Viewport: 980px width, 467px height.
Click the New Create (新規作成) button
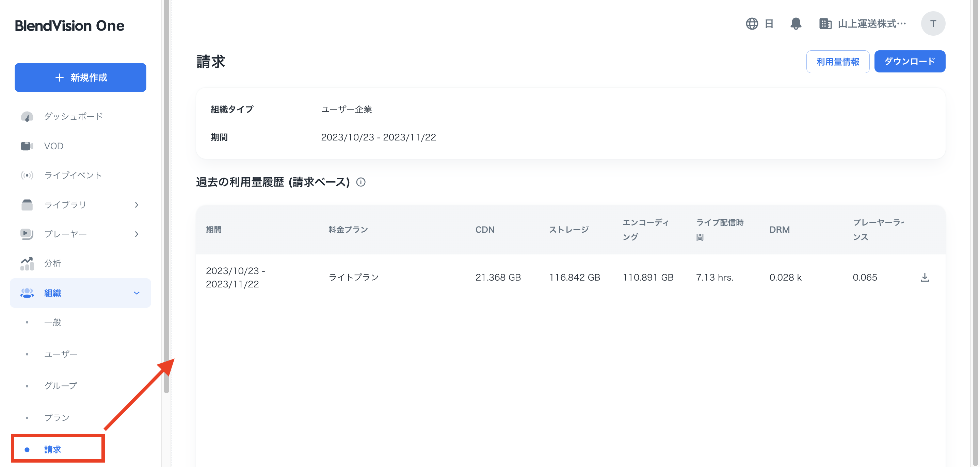(80, 78)
